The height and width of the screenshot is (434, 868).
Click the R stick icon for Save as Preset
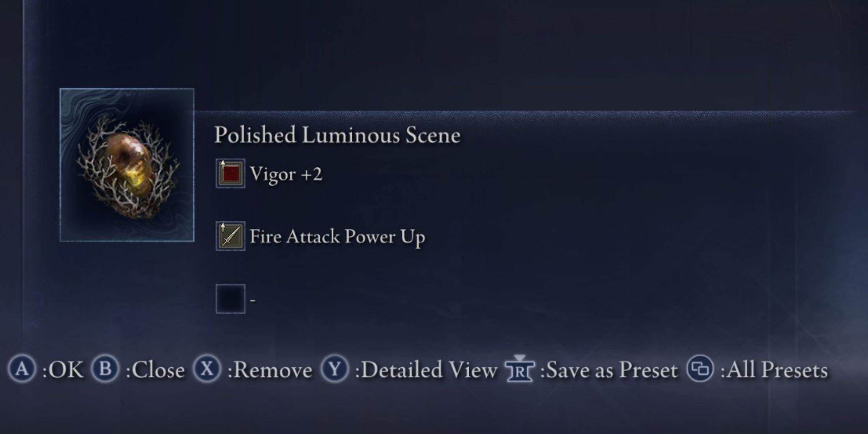(x=520, y=369)
